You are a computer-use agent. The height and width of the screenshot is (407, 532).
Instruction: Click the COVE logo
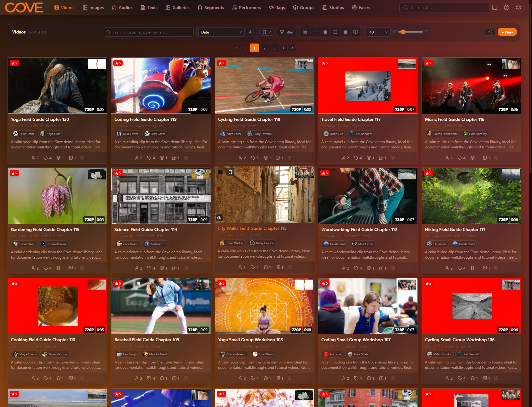click(24, 8)
